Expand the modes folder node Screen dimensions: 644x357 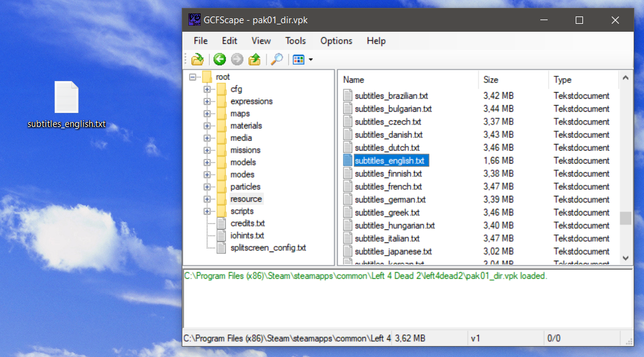pyautogui.click(x=207, y=175)
